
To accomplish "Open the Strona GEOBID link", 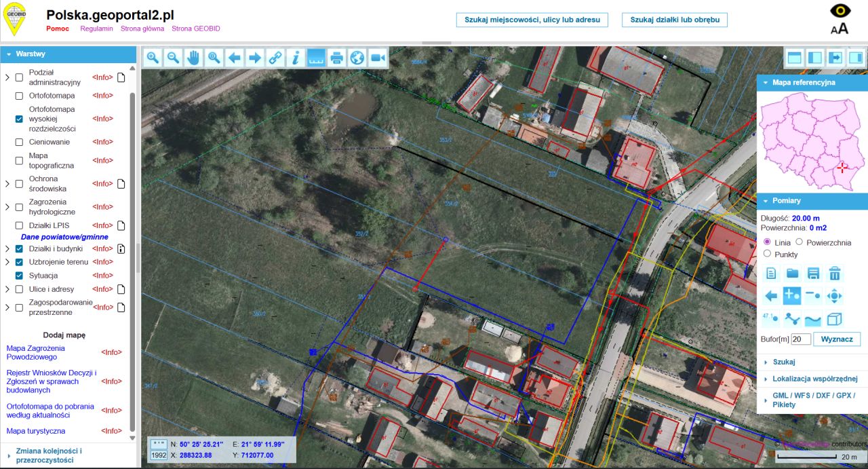I will [196, 29].
